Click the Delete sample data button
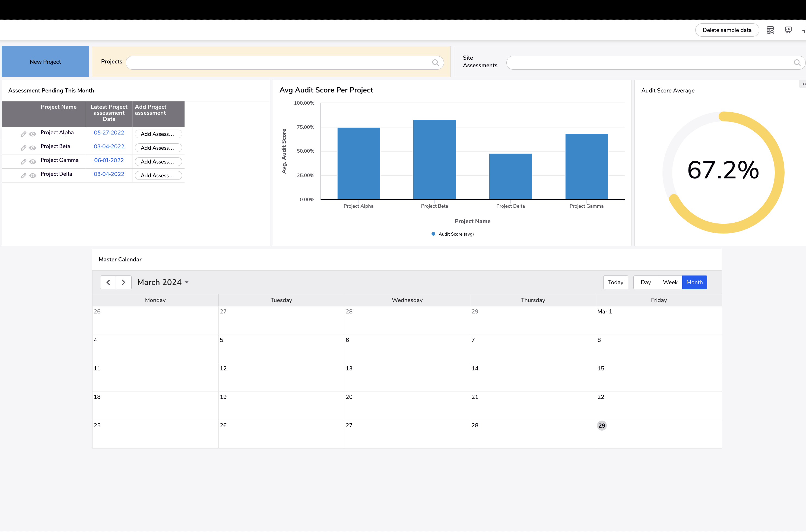This screenshot has width=806, height=532. (x=727, y=30)
